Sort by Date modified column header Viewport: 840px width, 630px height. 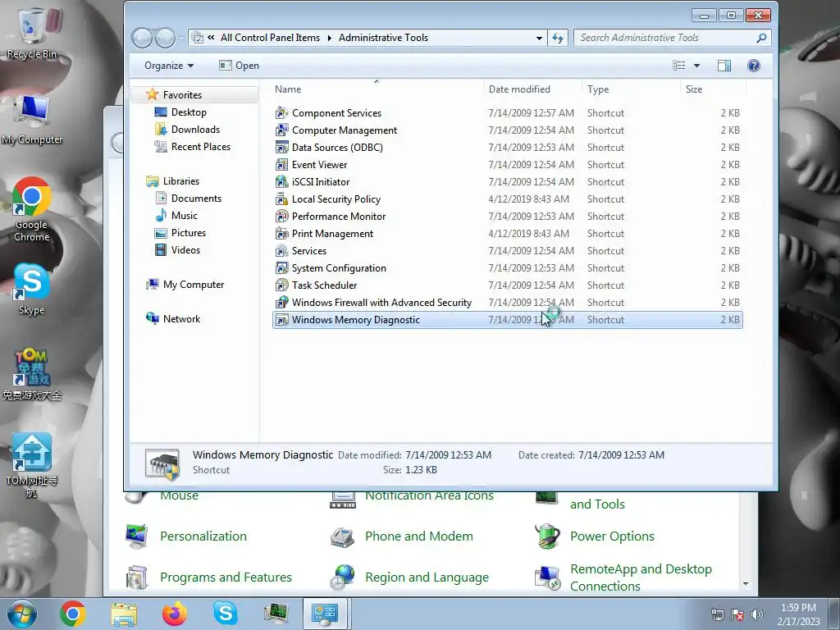pyautogui.click(x=532, y=89)
